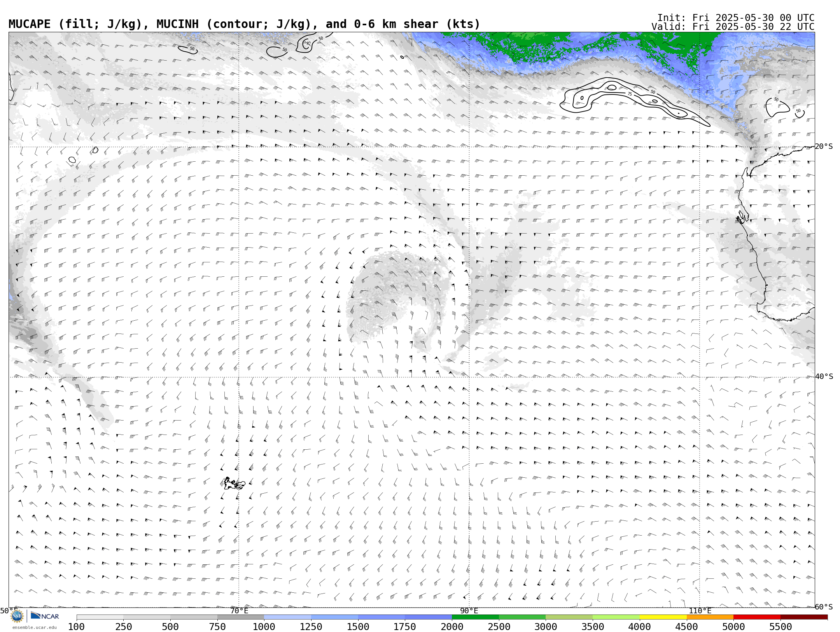This screenshot has width=840, height=632.
Task: Click the colorbar value label 5500
Action: 780,627
